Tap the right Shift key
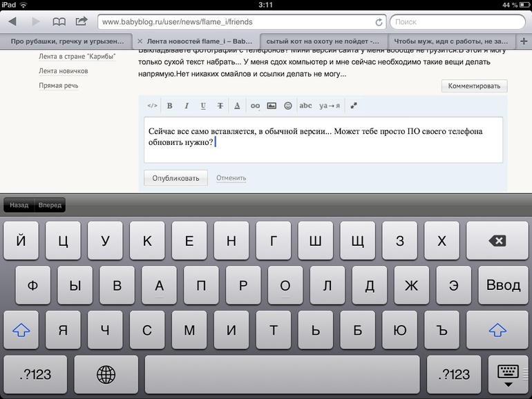This screenshot has width=532, height=399. 497,330
